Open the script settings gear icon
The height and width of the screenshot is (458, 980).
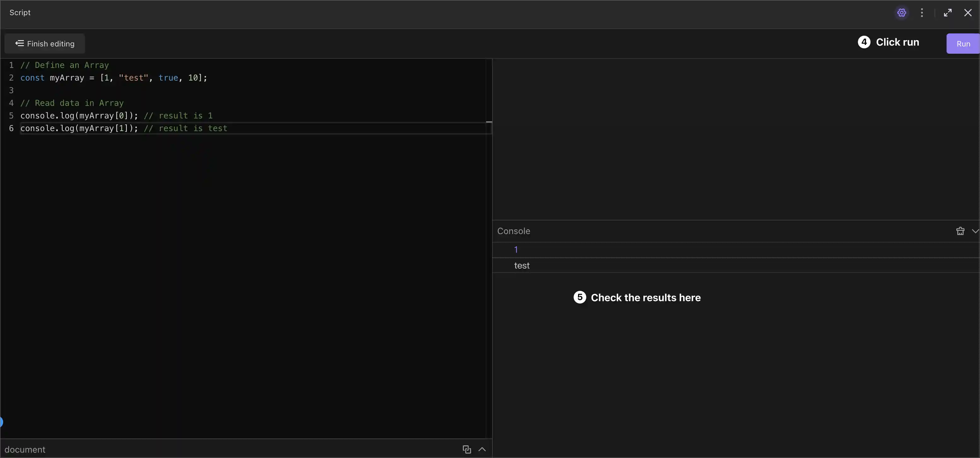[901, 13]
